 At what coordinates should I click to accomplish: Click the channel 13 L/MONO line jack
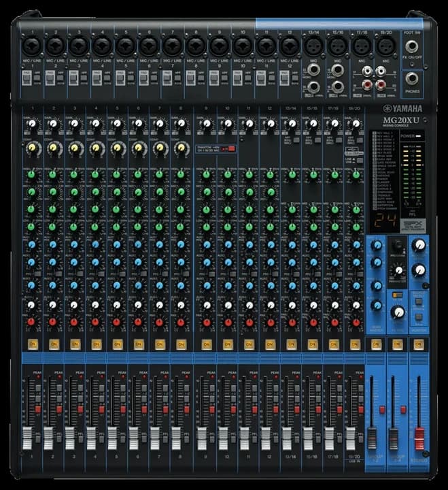point(313,70)
